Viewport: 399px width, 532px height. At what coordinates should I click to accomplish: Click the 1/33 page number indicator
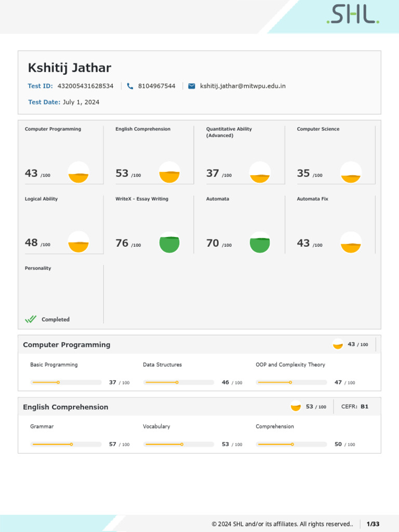(373, 524)
